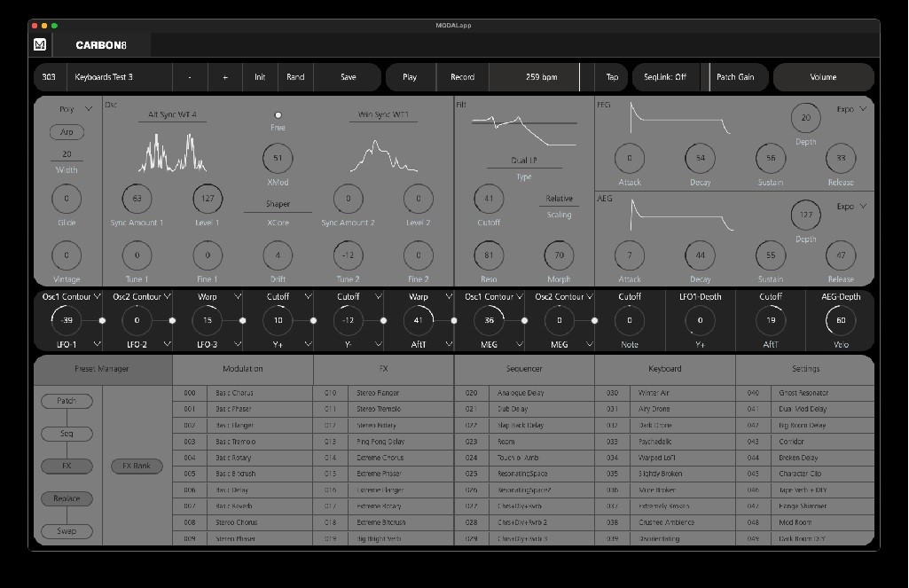Toggle the Free oscillator radio button
The image size is (909, 588).
pyautogui.click(x=278, y=115)
